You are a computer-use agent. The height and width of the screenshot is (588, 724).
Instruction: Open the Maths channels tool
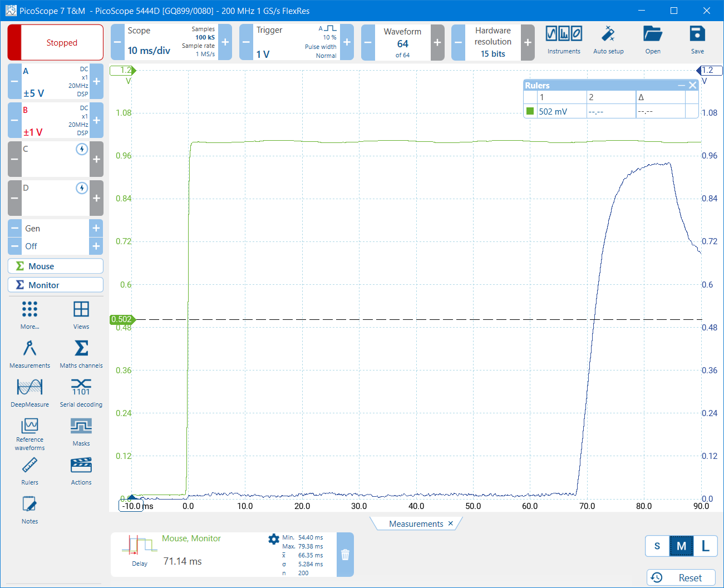click(x=81, y=354)
